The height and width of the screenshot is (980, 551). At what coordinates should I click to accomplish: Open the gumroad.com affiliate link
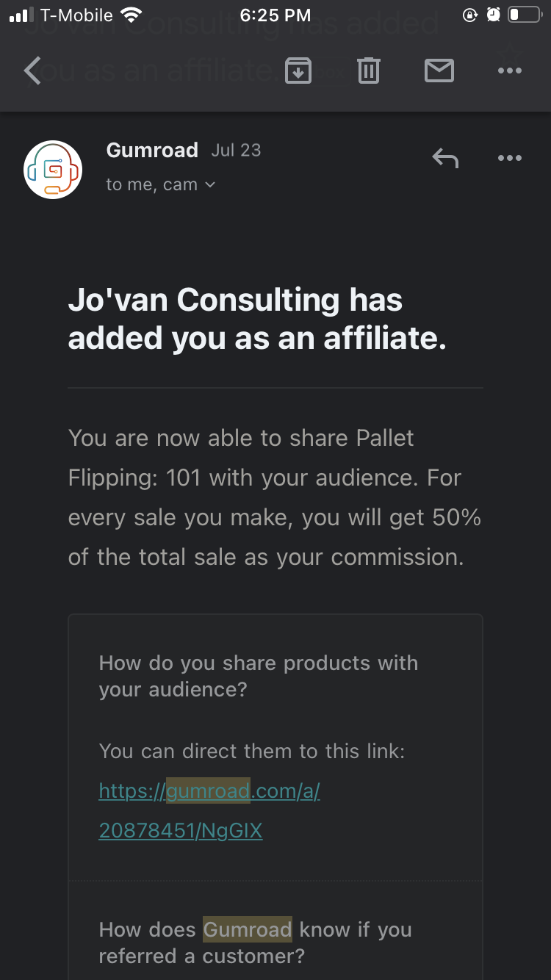[x=209, y=810]
